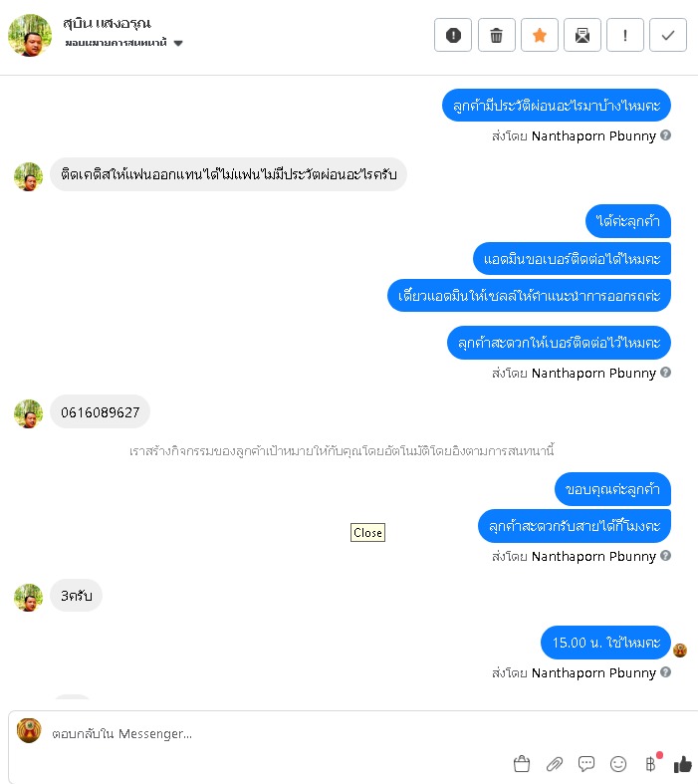Attach a file with the paperclip icon
This screenshot has width=698, height=784.
pyautogui.click(x=554, y=763)
